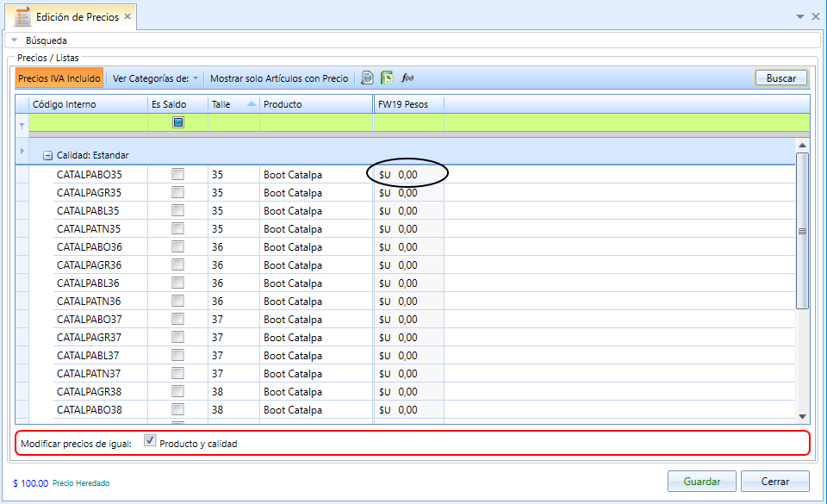Select Mostrar solo Artículos con Precio
The image size is (827, 504).
click(x=279, y=78)
